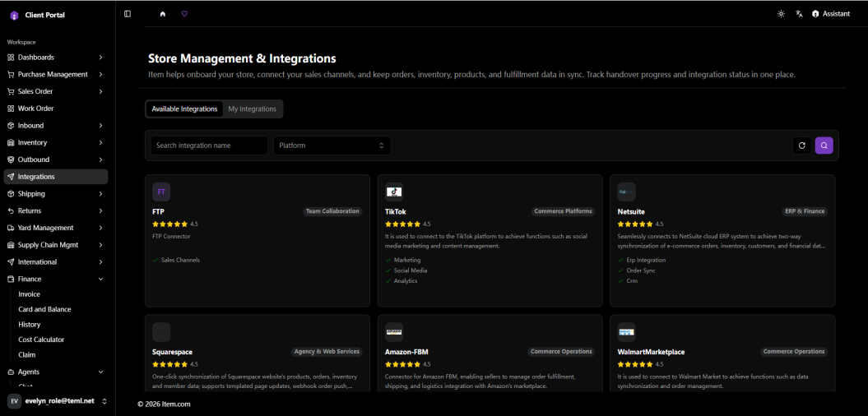868x416 pixels.
Task: Click the Dashboards sidebar icon
Action: pyautogui.click(x=11, y=57)
